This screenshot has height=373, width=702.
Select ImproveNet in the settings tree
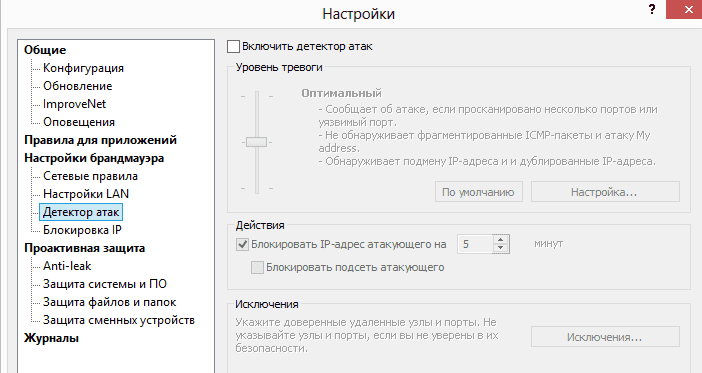pyautogui.click(x=74, y=104)
